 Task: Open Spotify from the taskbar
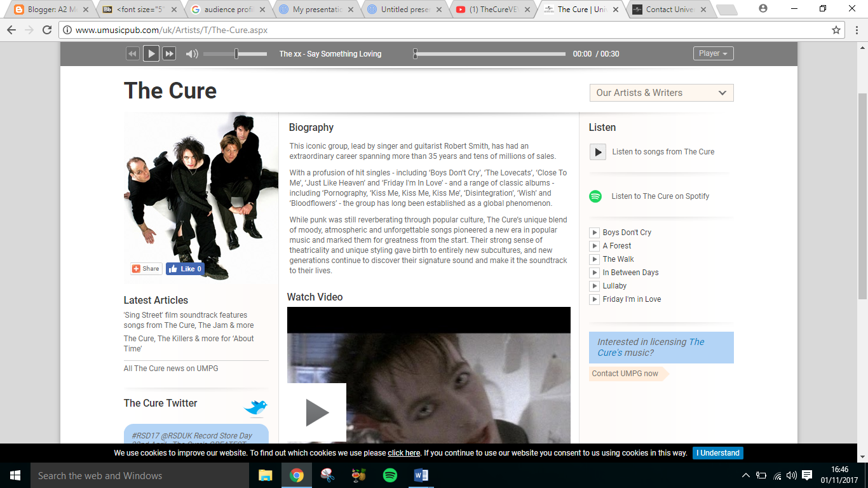pos(390,475)
